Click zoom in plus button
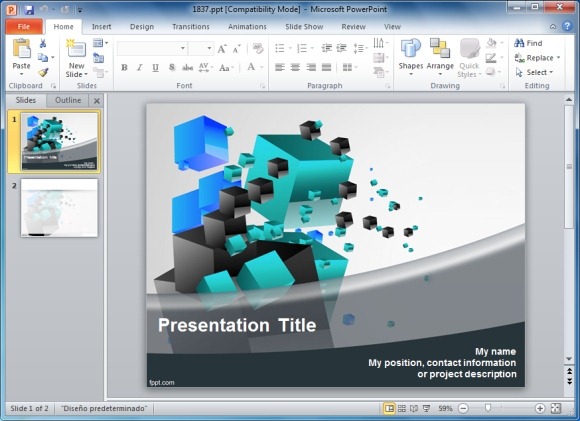 540,408
